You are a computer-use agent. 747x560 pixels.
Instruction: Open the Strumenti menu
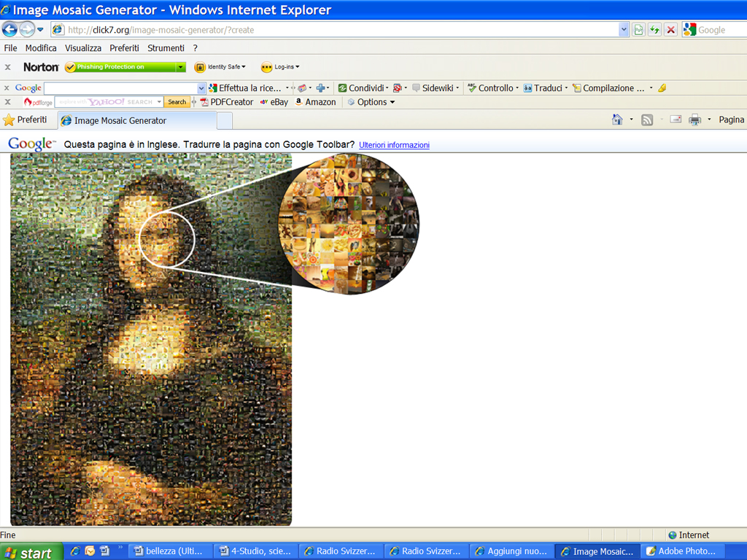pos(166,48)
